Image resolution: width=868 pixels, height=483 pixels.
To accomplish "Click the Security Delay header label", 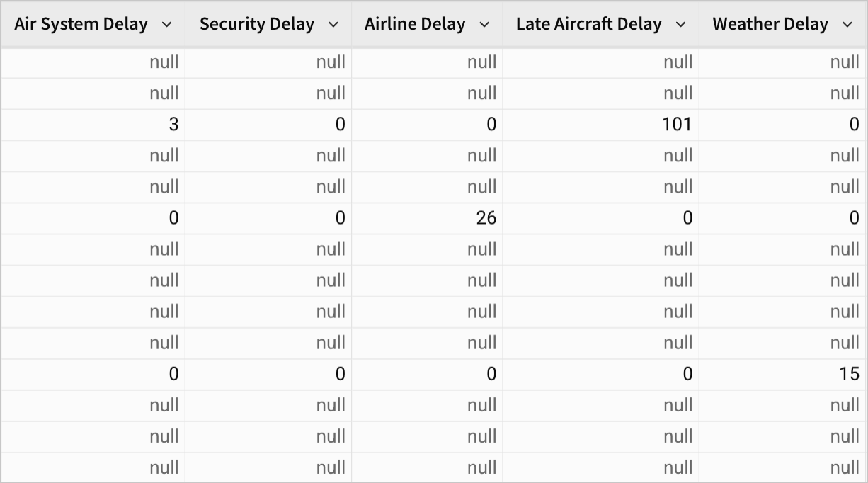I will coord(257,24).
